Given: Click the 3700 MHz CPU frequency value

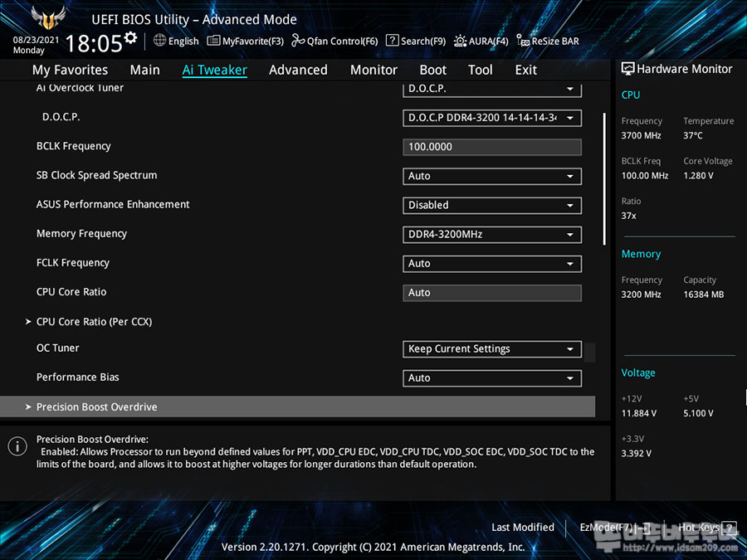Looking at the screenshot, I should pos(641,136).
